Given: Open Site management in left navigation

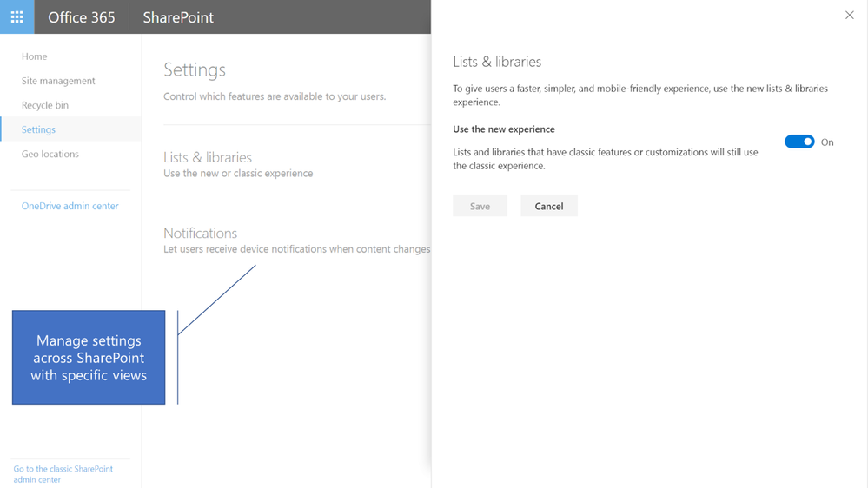Looking at the screenshot, I should (x=58, y=81).
